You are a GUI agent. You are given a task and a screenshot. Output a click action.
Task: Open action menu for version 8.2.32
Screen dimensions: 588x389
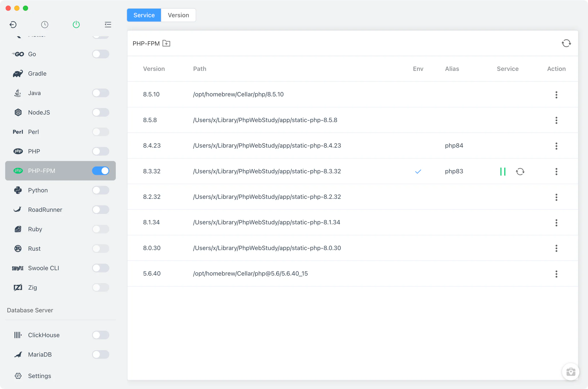click(556, 197)
